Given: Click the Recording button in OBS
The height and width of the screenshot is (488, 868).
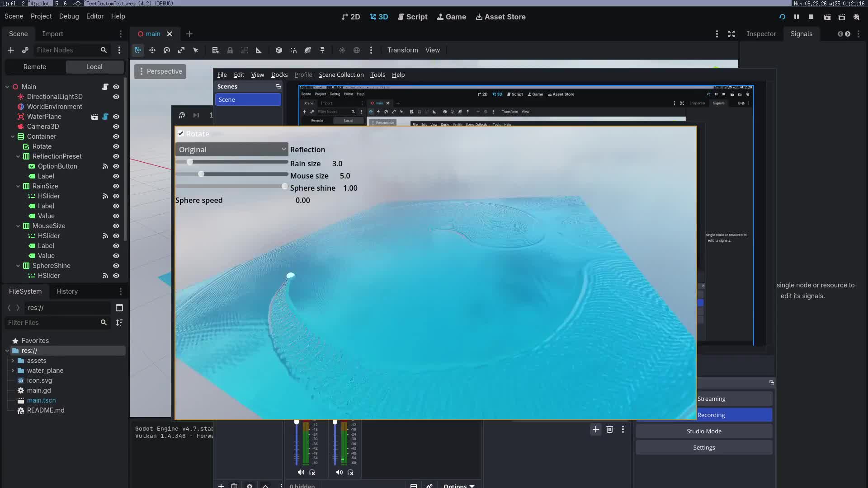Looking at the screenshot, I should pyautogui.click(x=734, y=415).
